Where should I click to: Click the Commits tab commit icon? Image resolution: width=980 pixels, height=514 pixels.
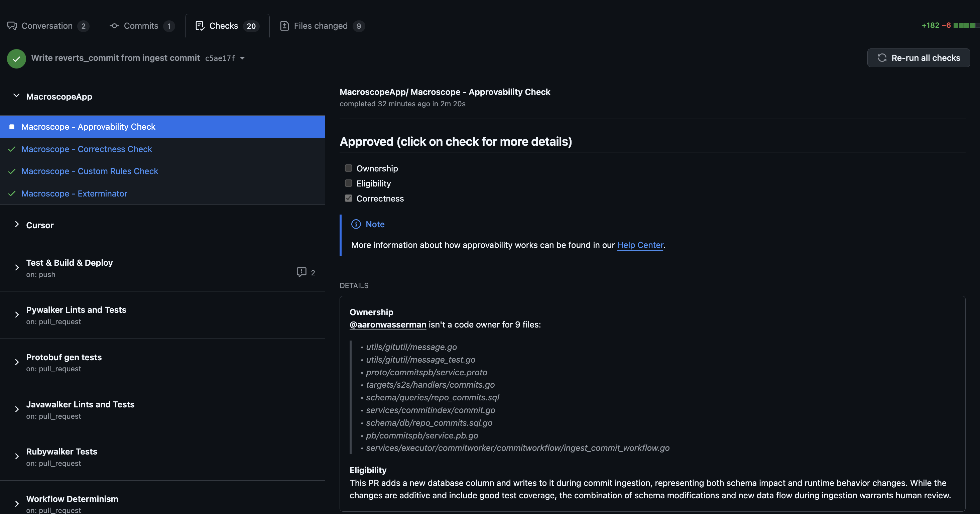pos(114,26)
